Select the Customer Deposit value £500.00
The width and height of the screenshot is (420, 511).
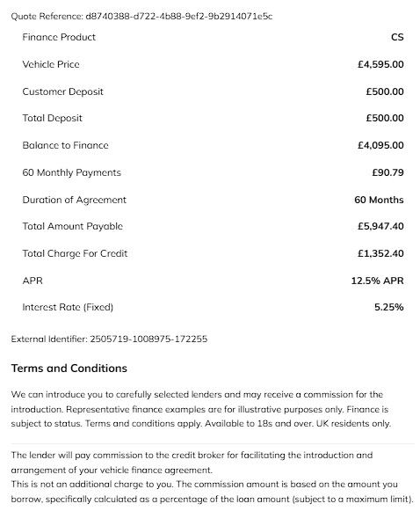click(x=385, y=91)
